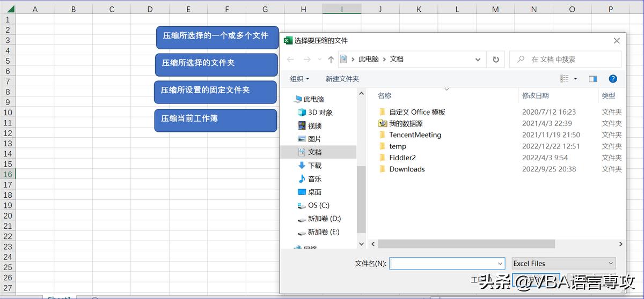Open the Excel Files file type dropdown
Viewport: 644px width, 299px height.
pos(563,263)
